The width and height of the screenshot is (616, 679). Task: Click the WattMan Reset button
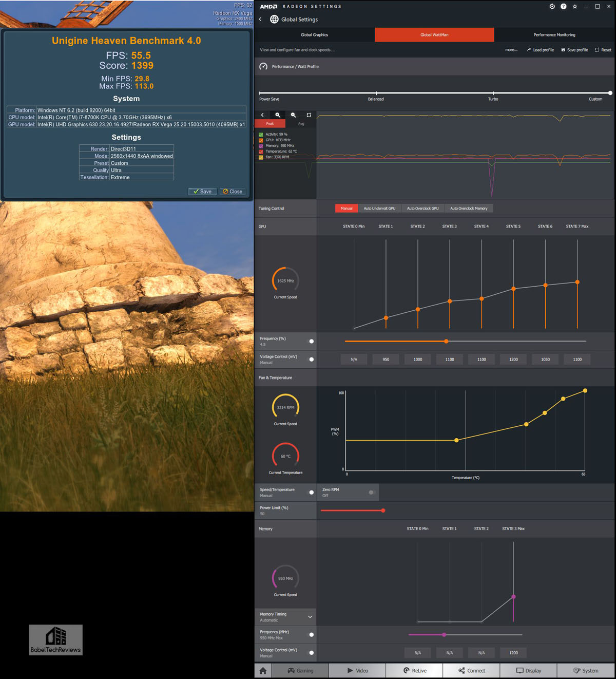pos(603,50)
